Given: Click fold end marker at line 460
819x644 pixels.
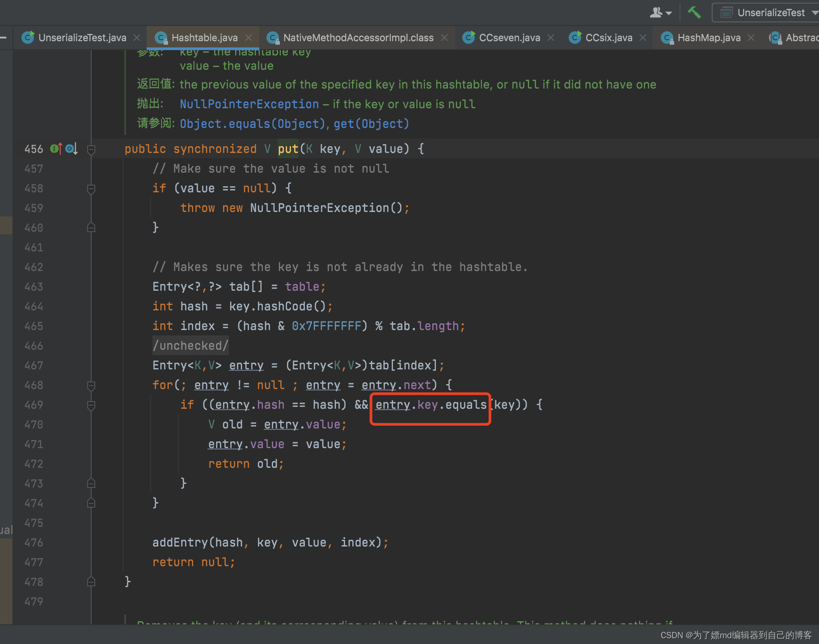Looking at the screenshot, I should pyautogui.click(x=91, y=228).
